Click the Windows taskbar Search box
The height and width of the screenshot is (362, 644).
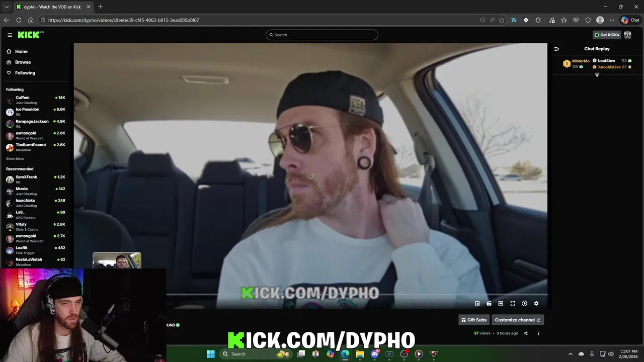(257, 354)
